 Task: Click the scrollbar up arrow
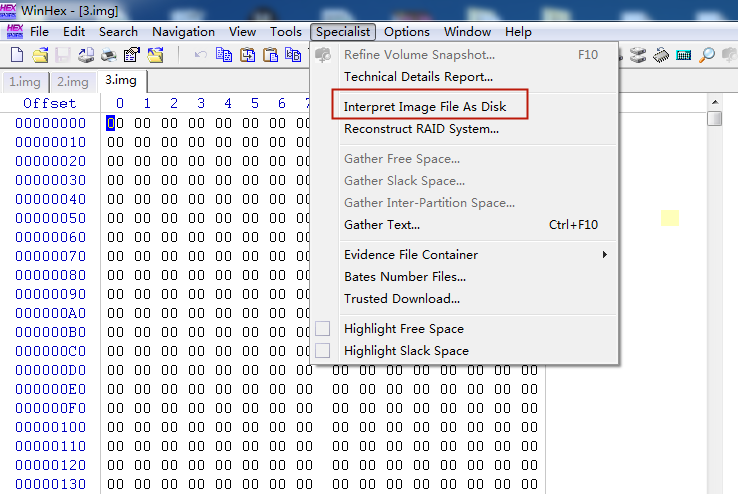(715, 102)
